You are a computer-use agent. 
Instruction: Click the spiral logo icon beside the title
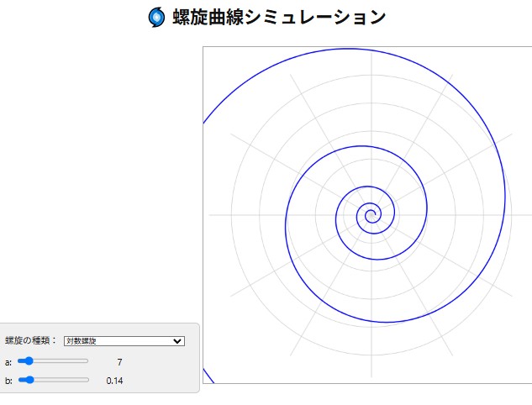click(157, 17)
